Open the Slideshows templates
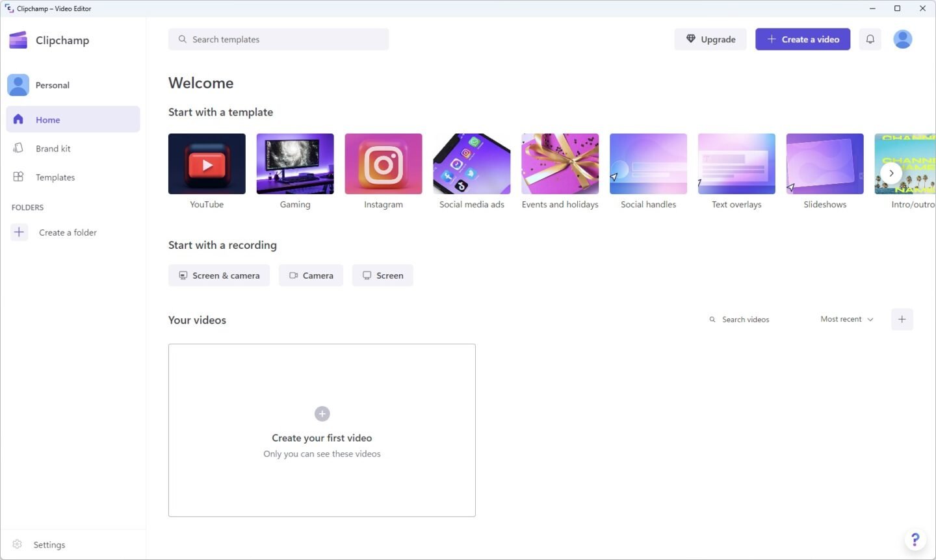This screenshot has height=560, width=936. [x=825, y=164]
